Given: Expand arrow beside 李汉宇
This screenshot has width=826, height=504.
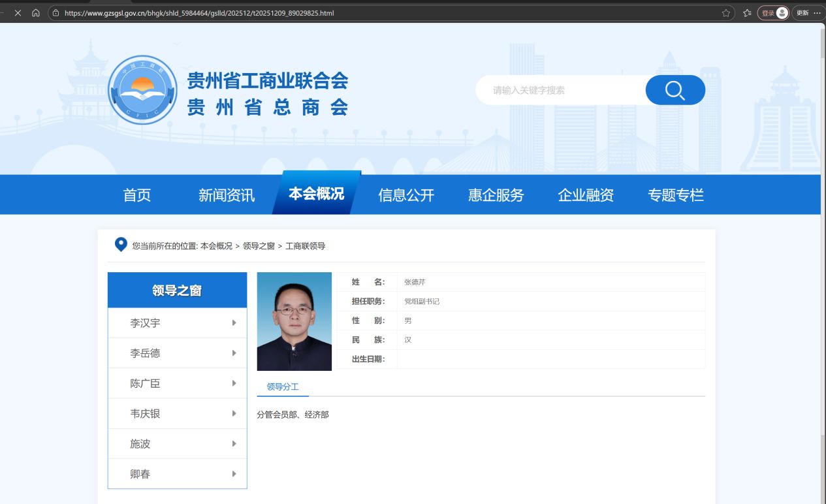Looking at the screenshot, I should (x=234, y=323).
